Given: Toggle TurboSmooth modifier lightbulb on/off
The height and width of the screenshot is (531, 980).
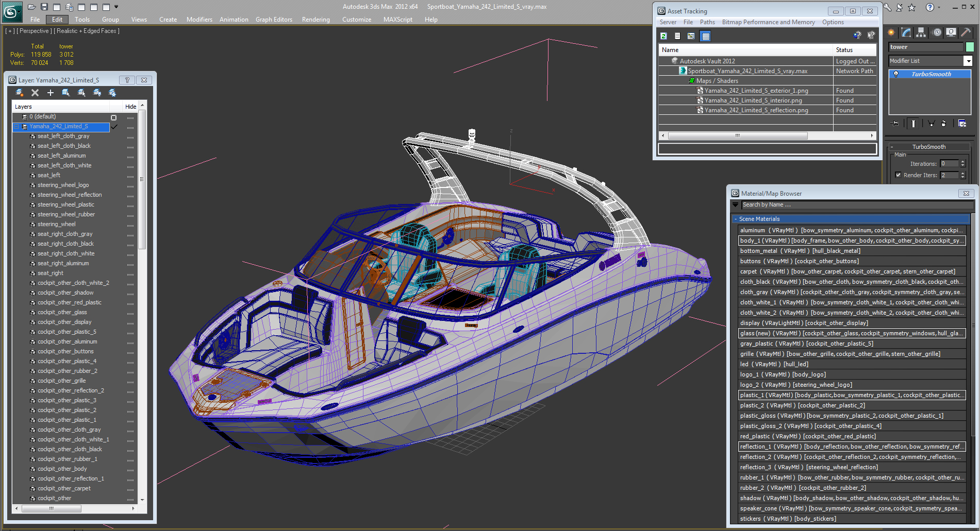Looking at the screenshot, I should click(896, 74).
